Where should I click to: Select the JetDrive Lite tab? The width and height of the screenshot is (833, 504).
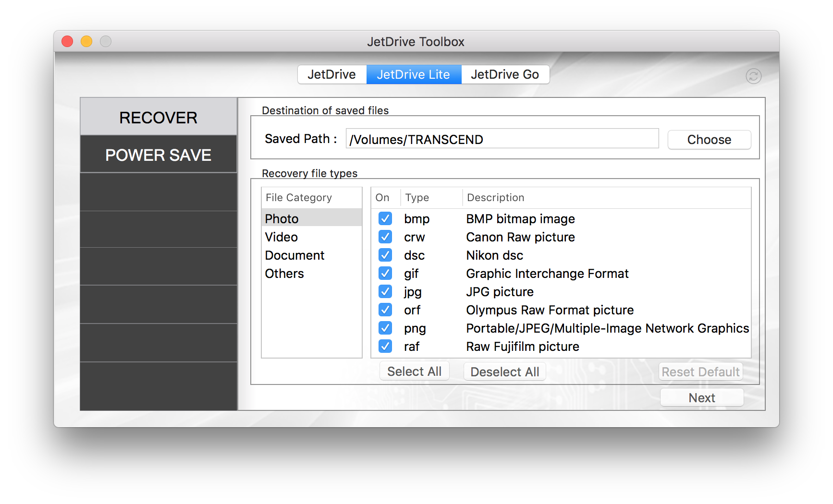point(414,74)
